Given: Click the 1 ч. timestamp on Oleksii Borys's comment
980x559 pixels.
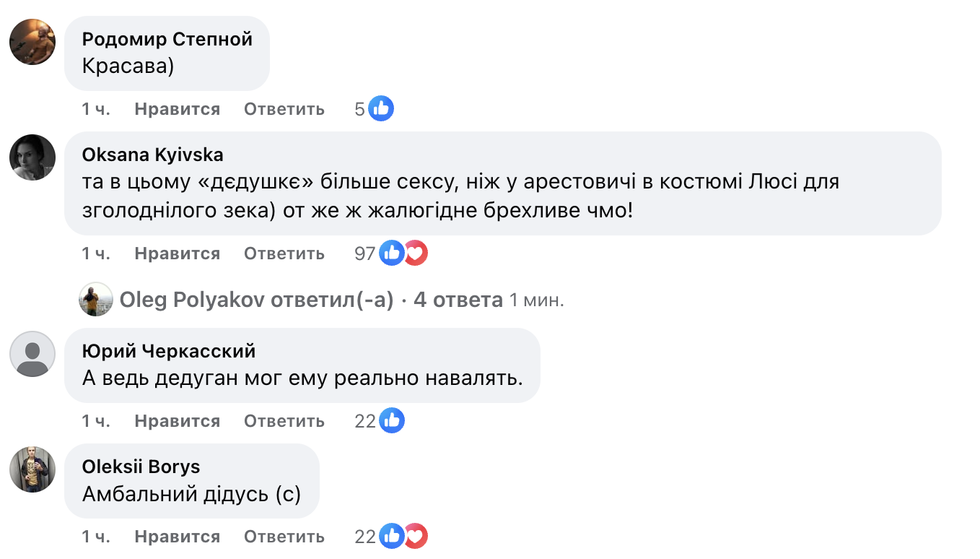Looking at the screenshot, I should click(x=96, y=537).
